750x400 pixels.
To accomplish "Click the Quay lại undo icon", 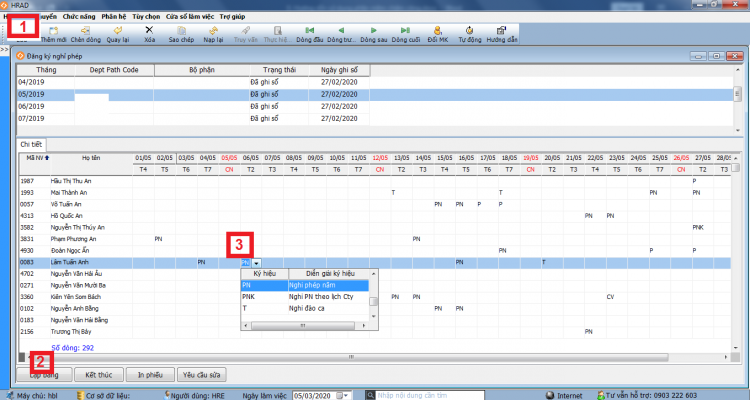I will (118, 31).
